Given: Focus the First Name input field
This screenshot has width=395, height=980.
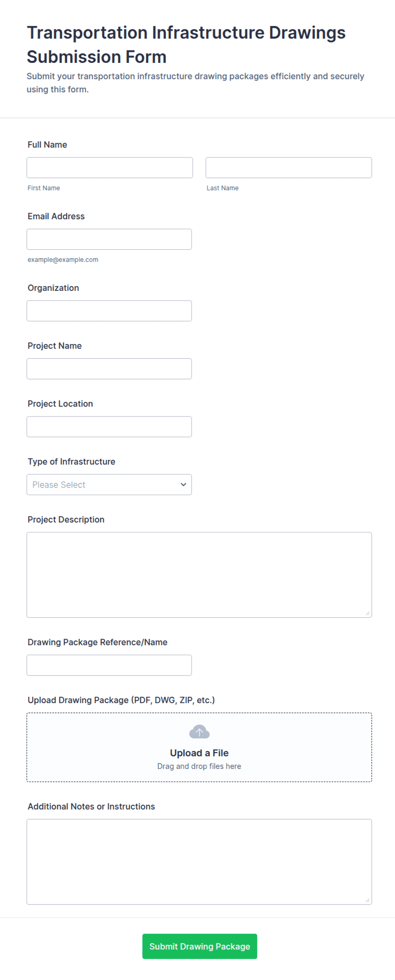Looking at the screenshot, I should coord(110,168).
